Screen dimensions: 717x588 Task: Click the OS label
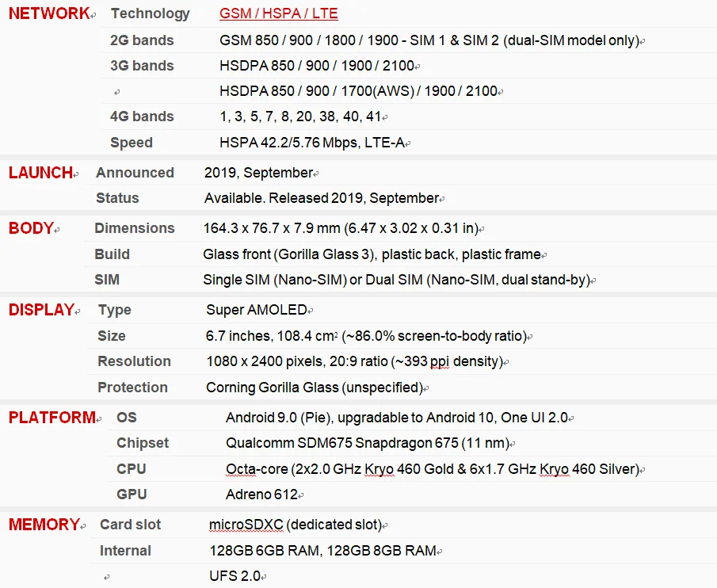[127, 418]
